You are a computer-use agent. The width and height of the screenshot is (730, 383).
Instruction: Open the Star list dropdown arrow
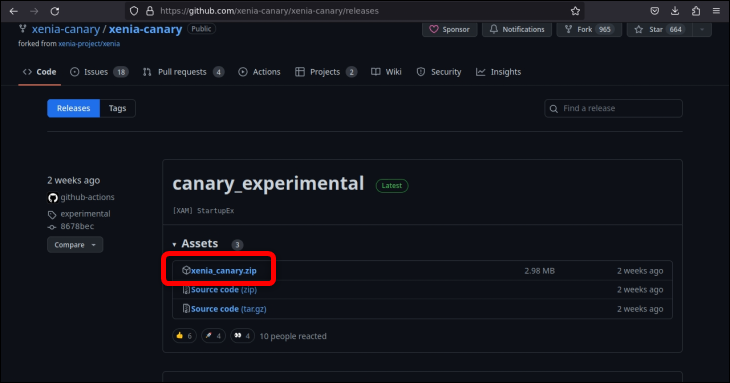tap(702, 29)
